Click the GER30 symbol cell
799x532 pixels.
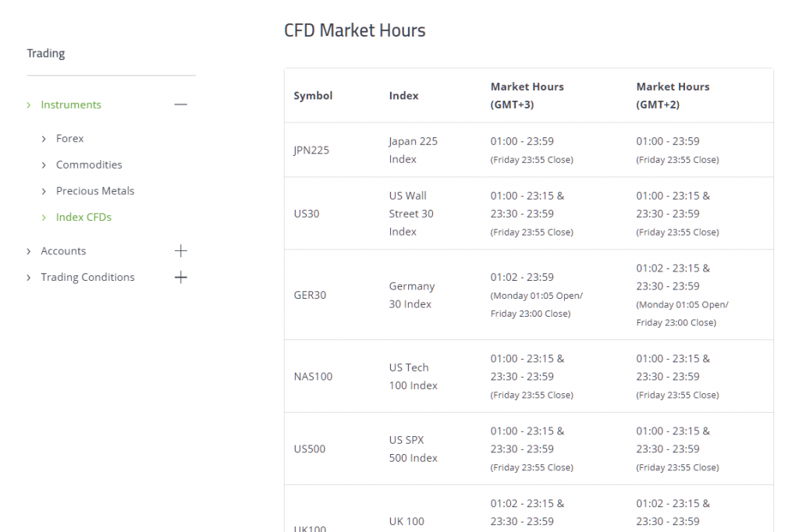pyautogui.click(x=310, y=295)
